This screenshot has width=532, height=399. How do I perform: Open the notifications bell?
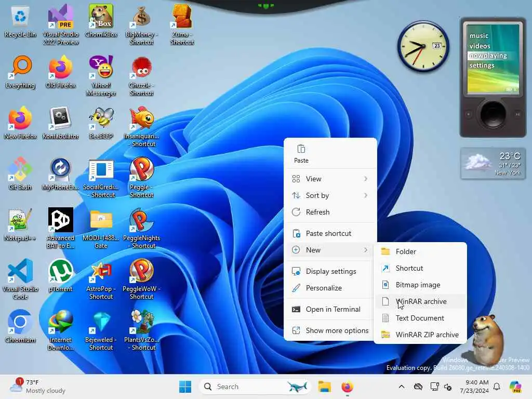tap(497, 387)
